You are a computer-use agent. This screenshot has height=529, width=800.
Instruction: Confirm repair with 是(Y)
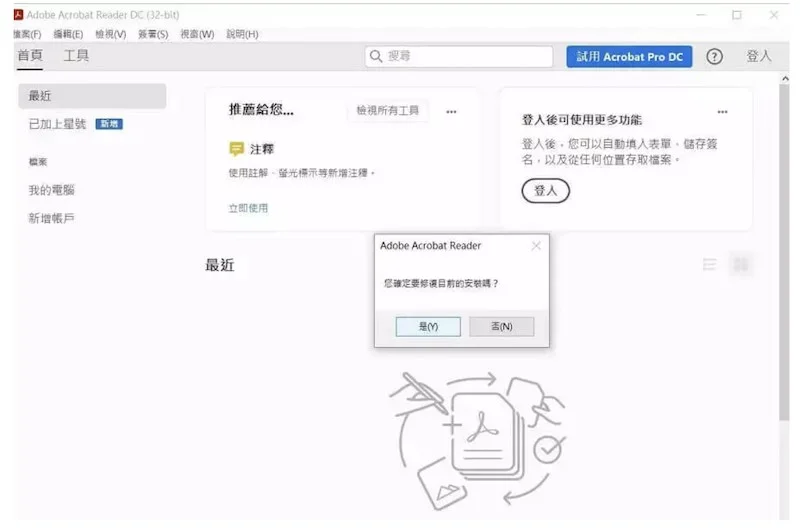428,326
